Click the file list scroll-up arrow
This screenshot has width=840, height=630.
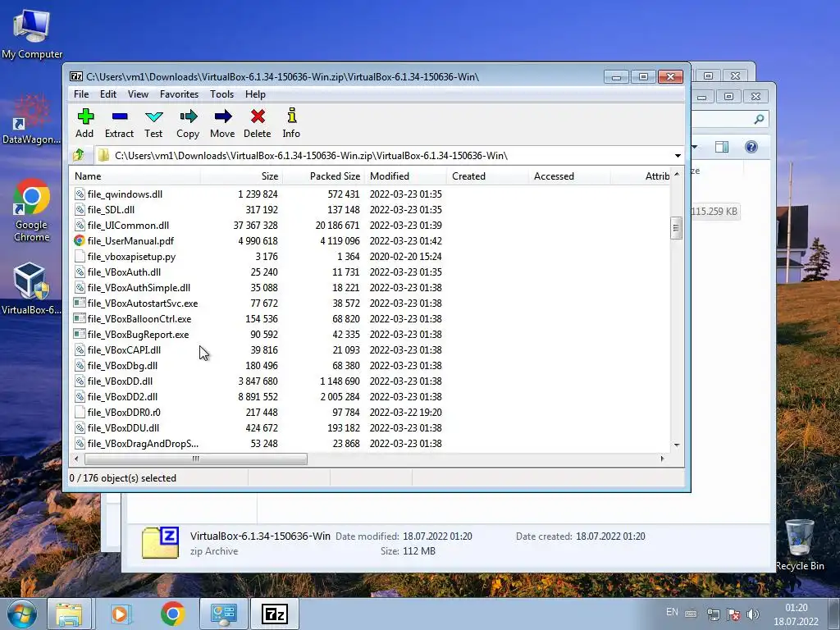pyautogui.click(x=677, y=175)
